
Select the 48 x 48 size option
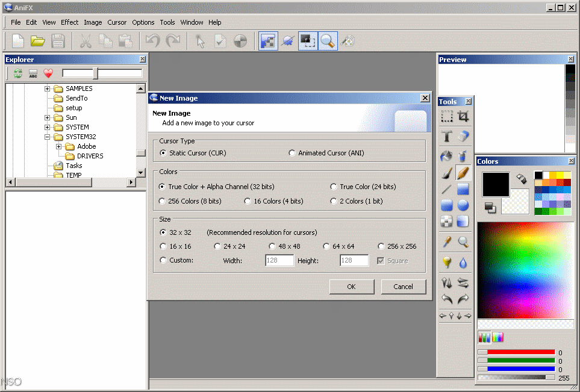pos(272,246)
